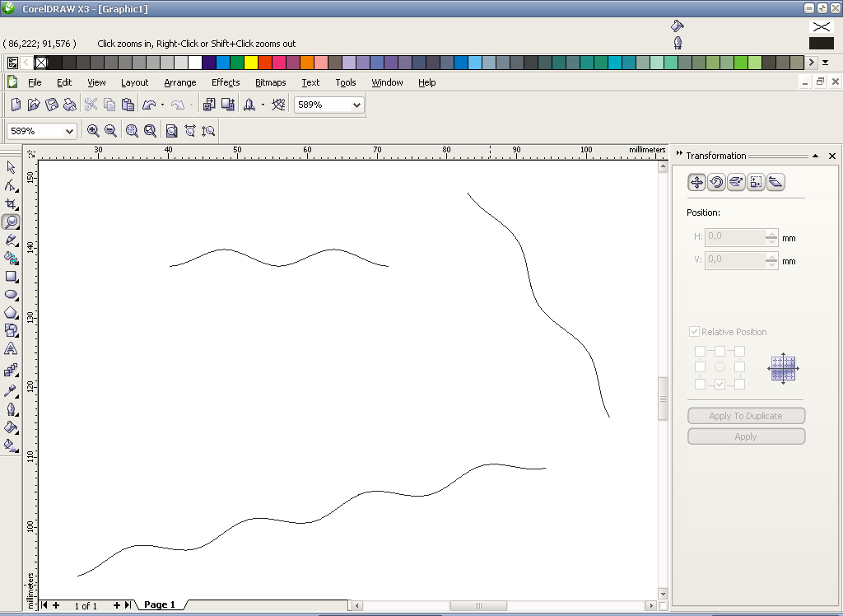This screenshot has width=843, height=616.
Task: Open the Tools menu
Action: 346,82
